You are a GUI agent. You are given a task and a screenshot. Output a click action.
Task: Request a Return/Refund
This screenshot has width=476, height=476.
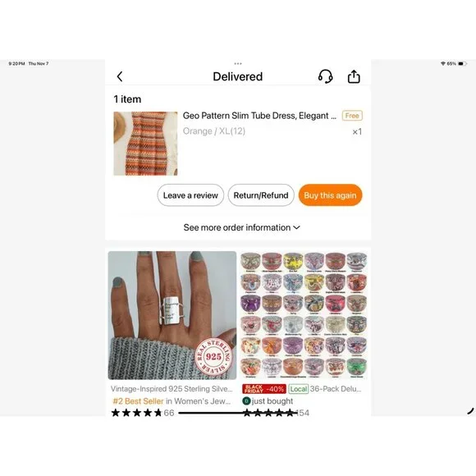[261, 195]
